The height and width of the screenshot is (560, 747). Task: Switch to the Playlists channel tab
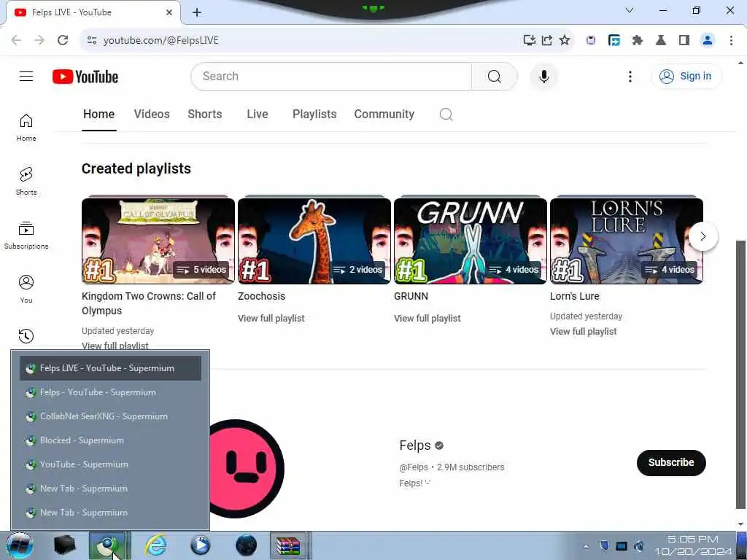click(314, 114)
